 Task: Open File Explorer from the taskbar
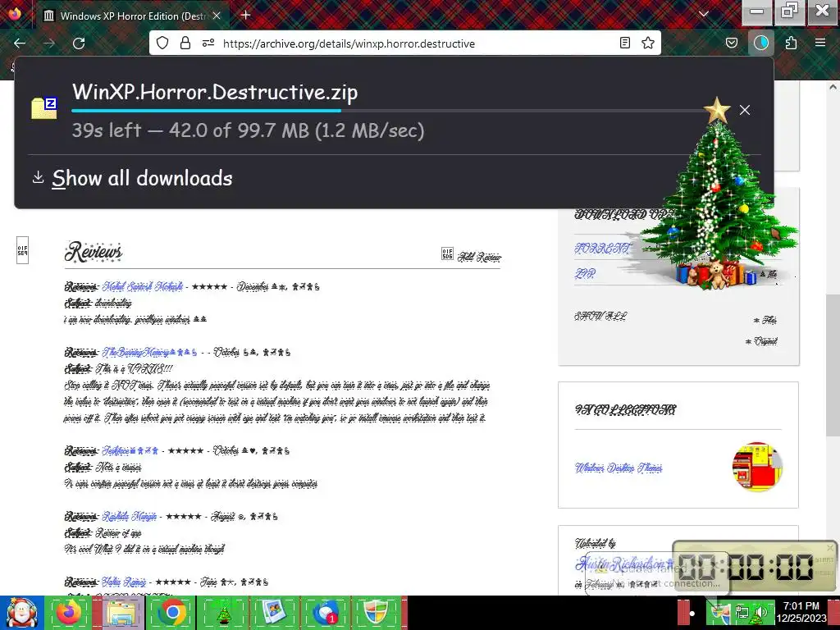(121, 612)
